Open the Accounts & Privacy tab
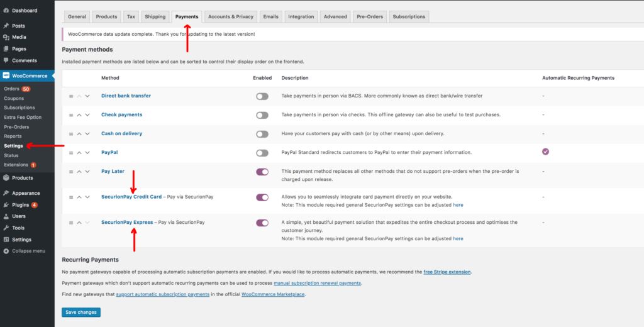The width and height of the screenshot is (644, 327). [230, 17]
